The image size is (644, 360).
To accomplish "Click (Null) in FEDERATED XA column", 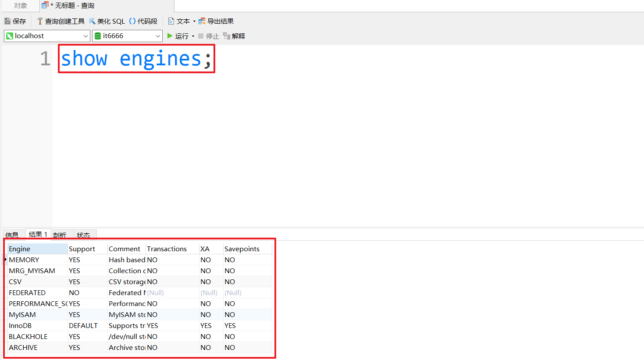I will coord(211,292).
